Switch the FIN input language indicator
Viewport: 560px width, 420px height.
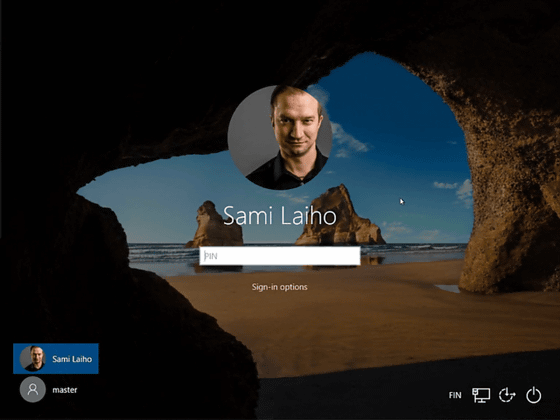(x=455, y=395)
